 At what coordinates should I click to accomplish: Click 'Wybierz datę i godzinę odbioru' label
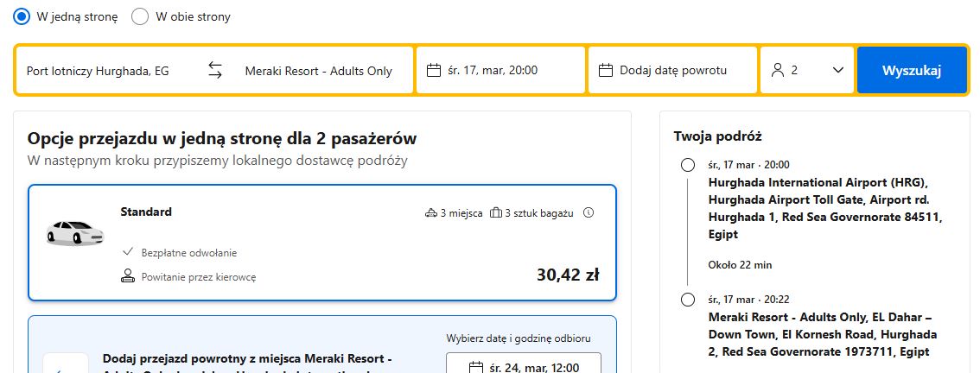(x=519, y=338)
